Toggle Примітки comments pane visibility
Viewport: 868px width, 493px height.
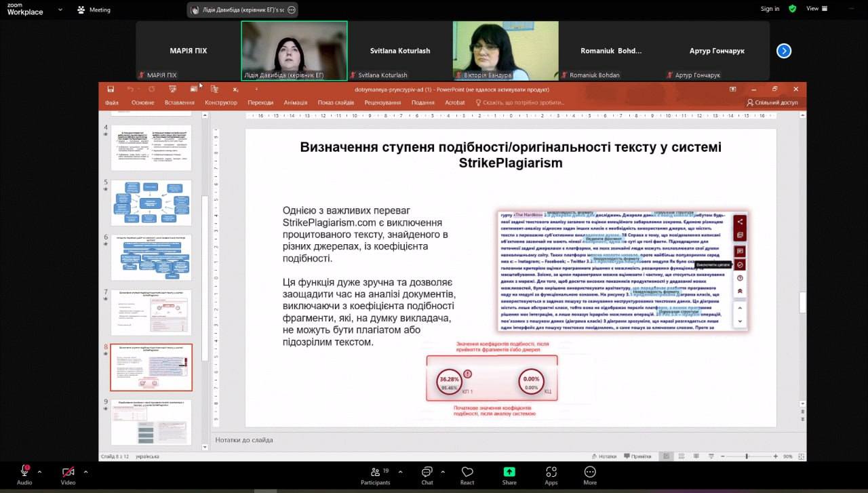coord(637,456)
